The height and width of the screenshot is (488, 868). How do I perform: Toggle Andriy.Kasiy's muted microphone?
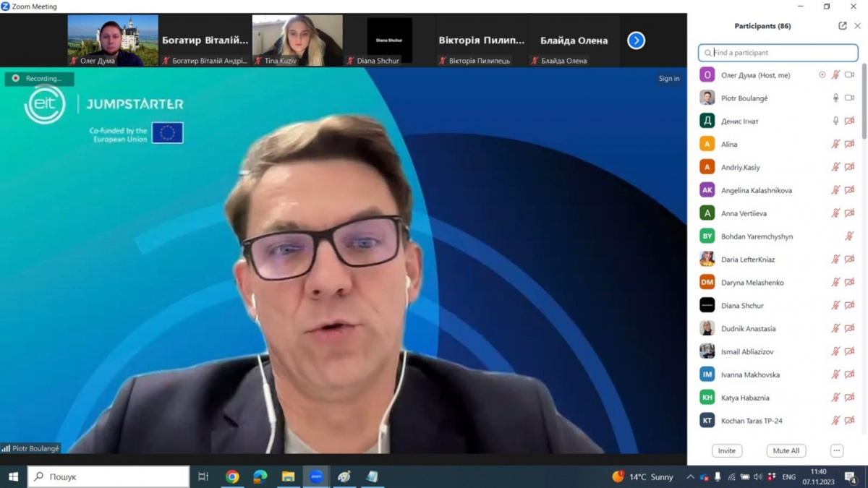click(x=835, y=168)
